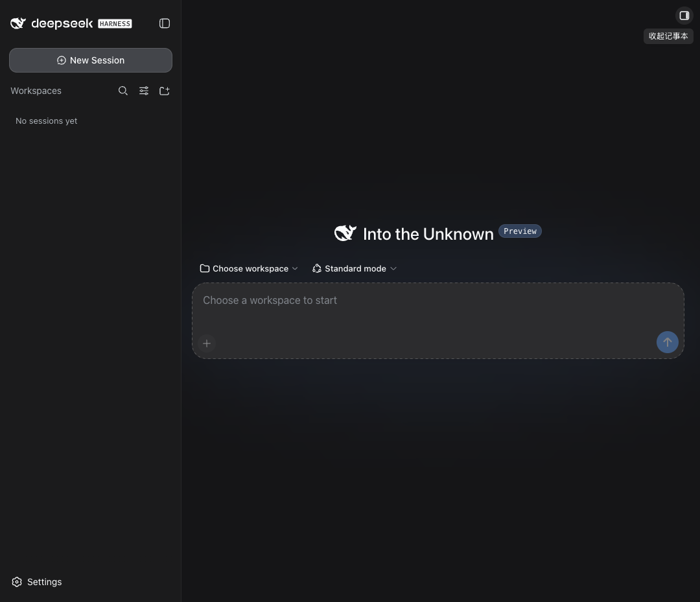The image size is (700, 602).
Task: Start a New Session
Action: [x=91, y=60]
